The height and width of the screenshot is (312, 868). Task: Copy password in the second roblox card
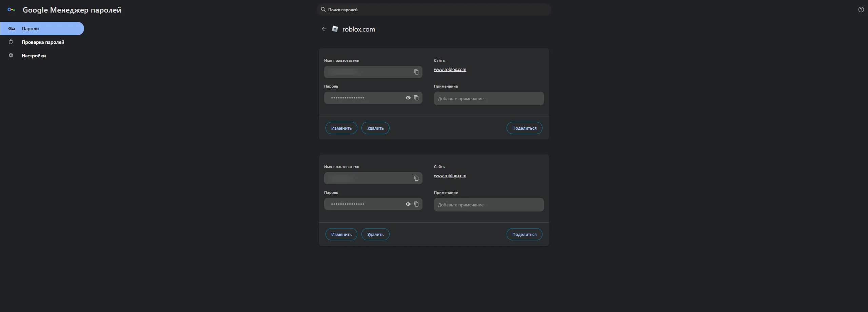(x=416, y=204)
